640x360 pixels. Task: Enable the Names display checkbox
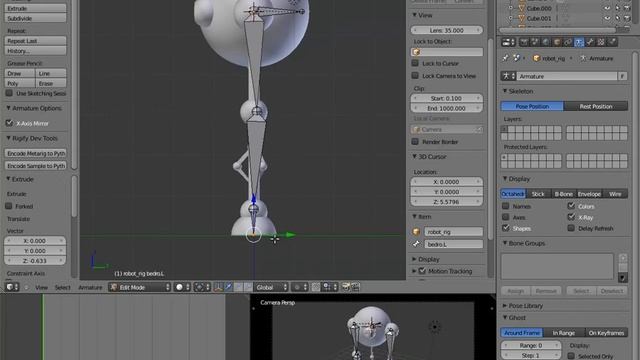pos(506,206)
